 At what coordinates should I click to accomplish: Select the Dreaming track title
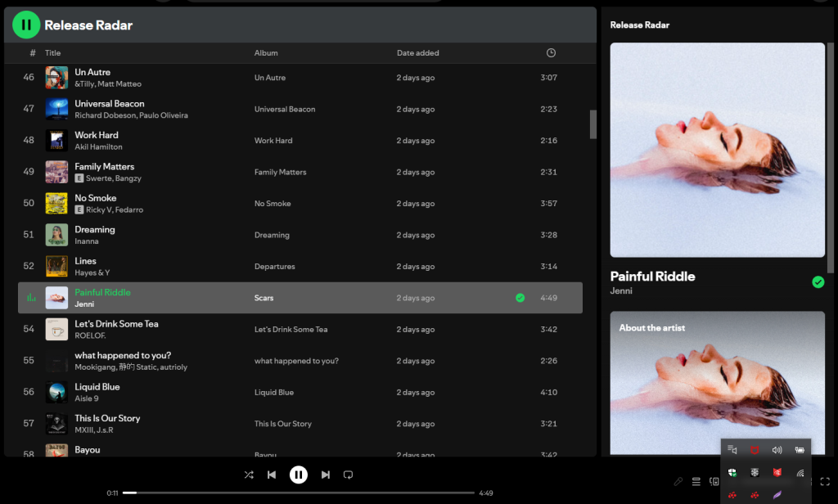(x=95, y=230)
